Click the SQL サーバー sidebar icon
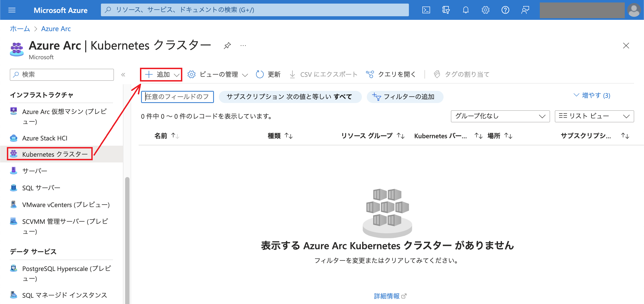The image size is (644, 304). tap(13, 188)
